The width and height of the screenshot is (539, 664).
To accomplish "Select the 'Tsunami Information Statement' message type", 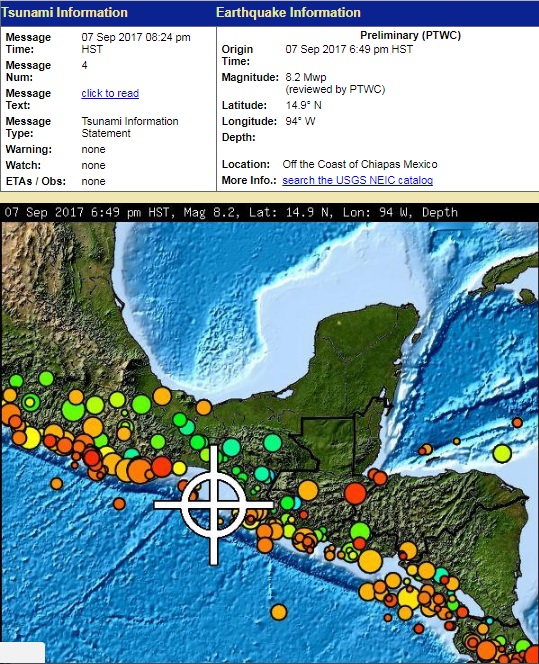I will pos(130,127).
